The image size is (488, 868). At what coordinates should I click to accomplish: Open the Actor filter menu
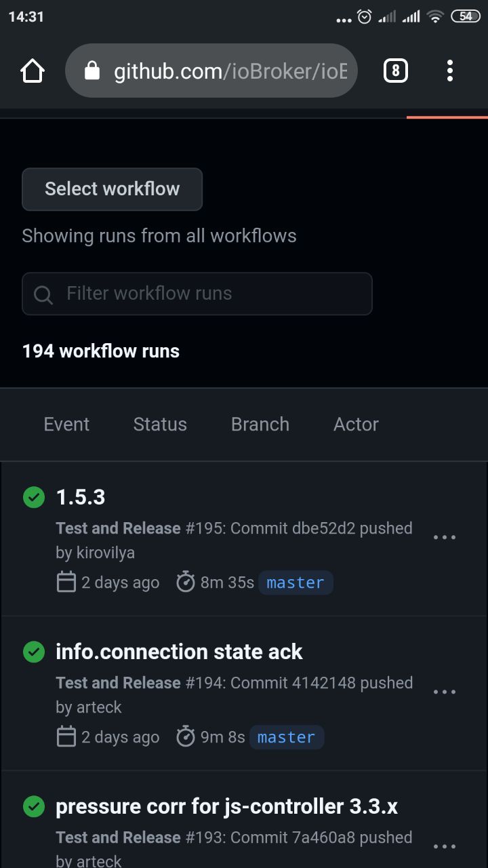pyautogui.click(x=356, y=425)
